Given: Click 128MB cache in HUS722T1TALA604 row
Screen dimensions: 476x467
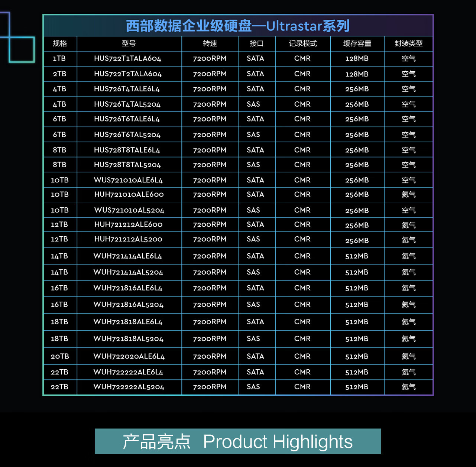Looking at the screenshot, I should tap(357, 58).
